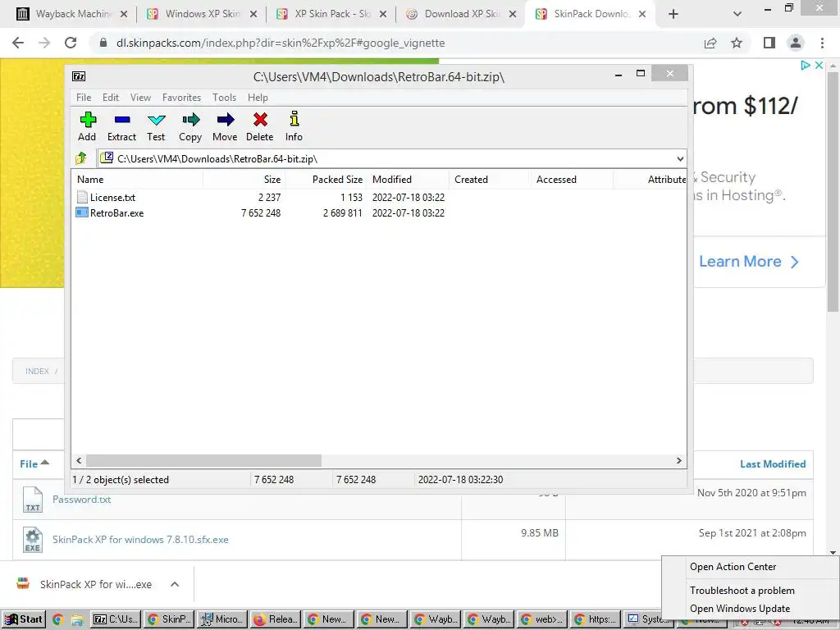Screen dimensions: 840x630
Task: Click the AdChoices triangle icon
Action: (x=806, y=65)
